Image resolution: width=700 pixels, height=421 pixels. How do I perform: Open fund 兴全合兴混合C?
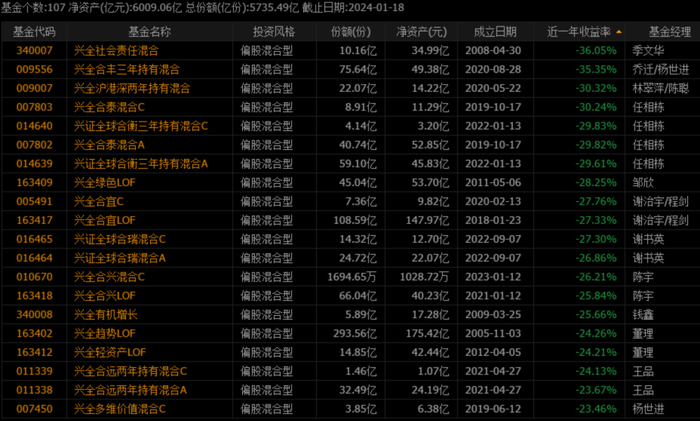[x=109, y=277]
